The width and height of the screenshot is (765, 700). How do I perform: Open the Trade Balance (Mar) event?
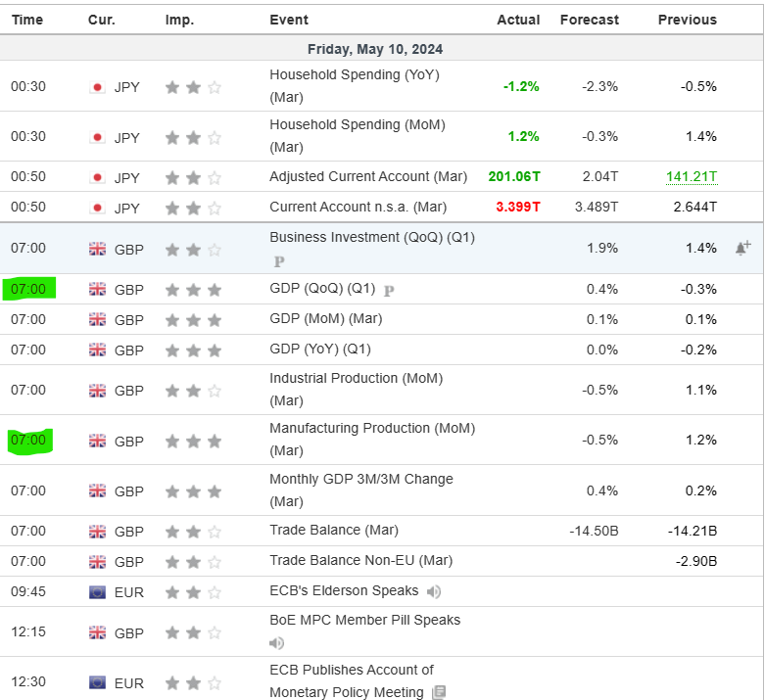[333, 530]
